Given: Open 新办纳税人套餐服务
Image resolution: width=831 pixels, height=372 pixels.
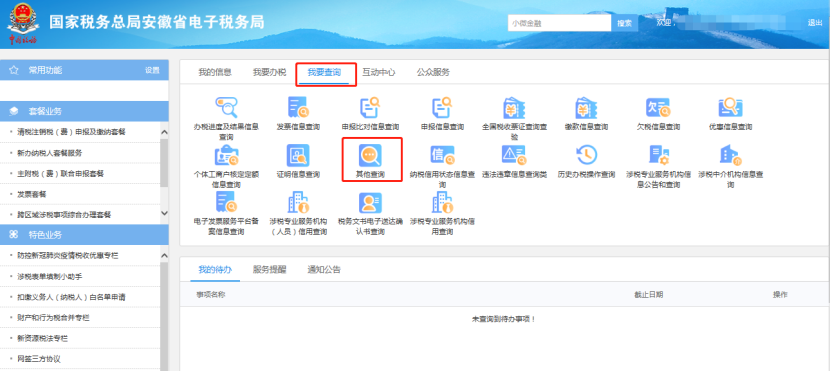Looking at the screenshot, I should 50,153.
